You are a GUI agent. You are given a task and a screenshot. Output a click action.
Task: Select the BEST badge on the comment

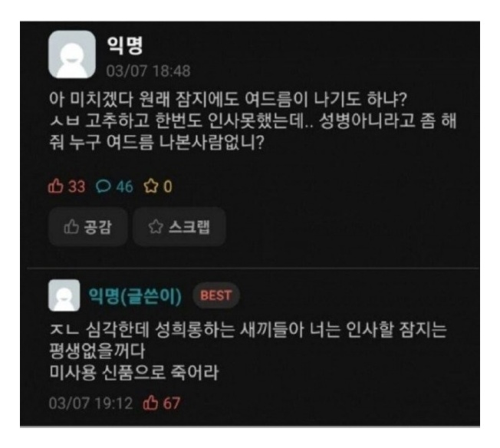tap(216, 295)
